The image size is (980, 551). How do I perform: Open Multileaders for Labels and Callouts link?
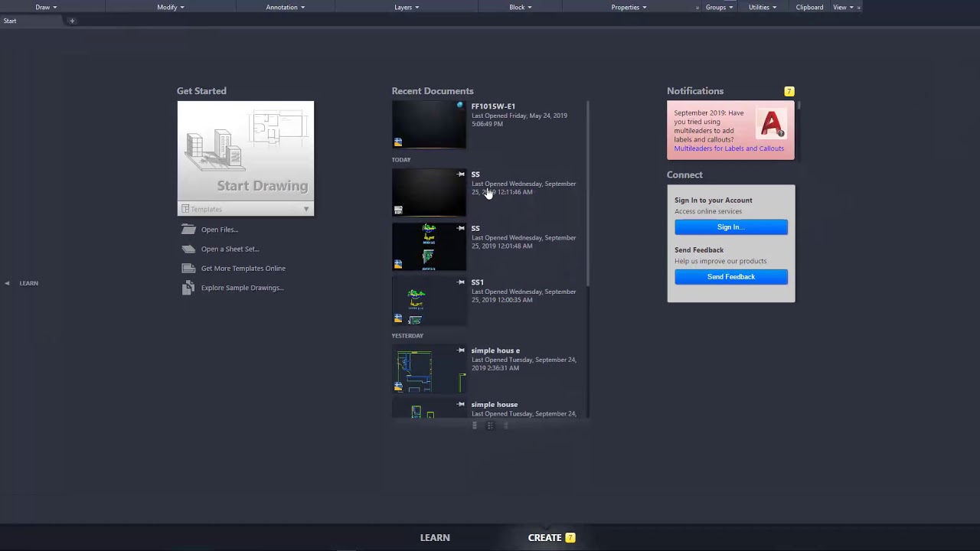(x=729, y=148)
